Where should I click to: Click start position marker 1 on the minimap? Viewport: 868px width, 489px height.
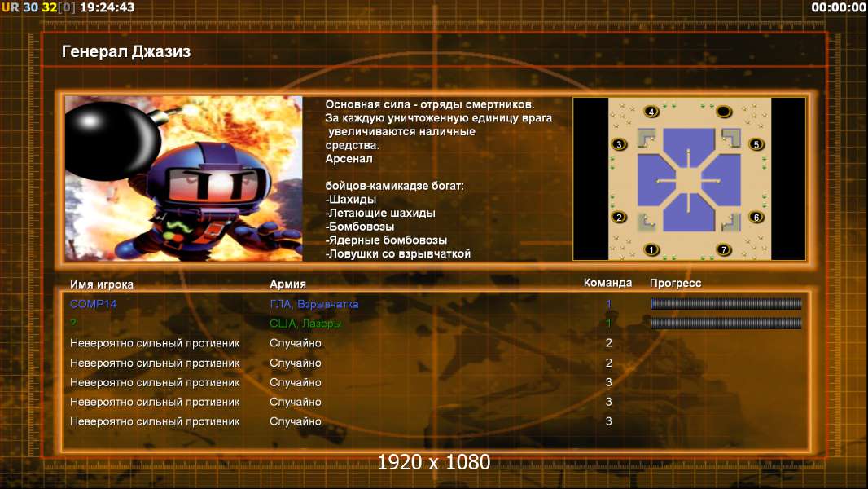click(651, 249)
